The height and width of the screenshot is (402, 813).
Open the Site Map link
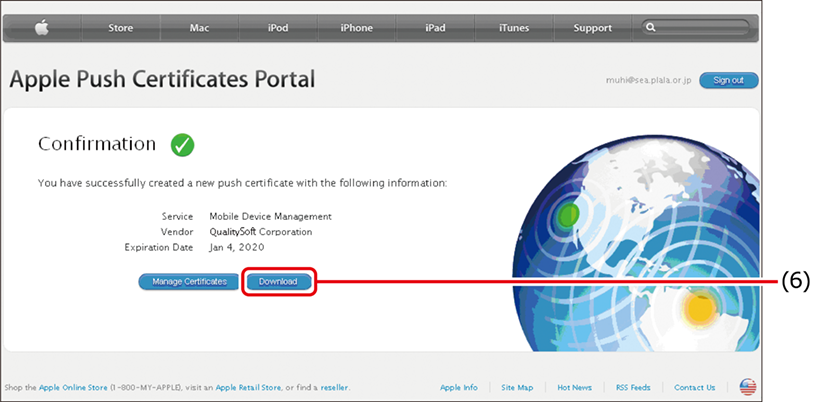tap(517, 387)
